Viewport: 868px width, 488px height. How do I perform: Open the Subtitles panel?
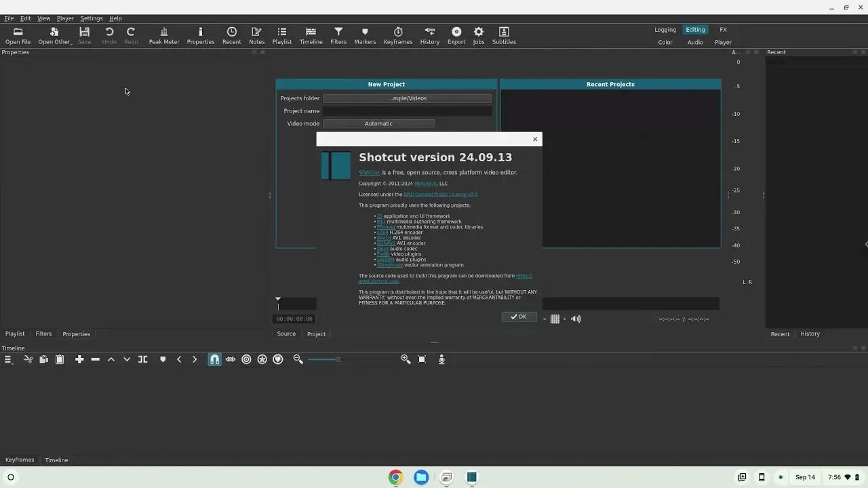[x=504, y=35]
